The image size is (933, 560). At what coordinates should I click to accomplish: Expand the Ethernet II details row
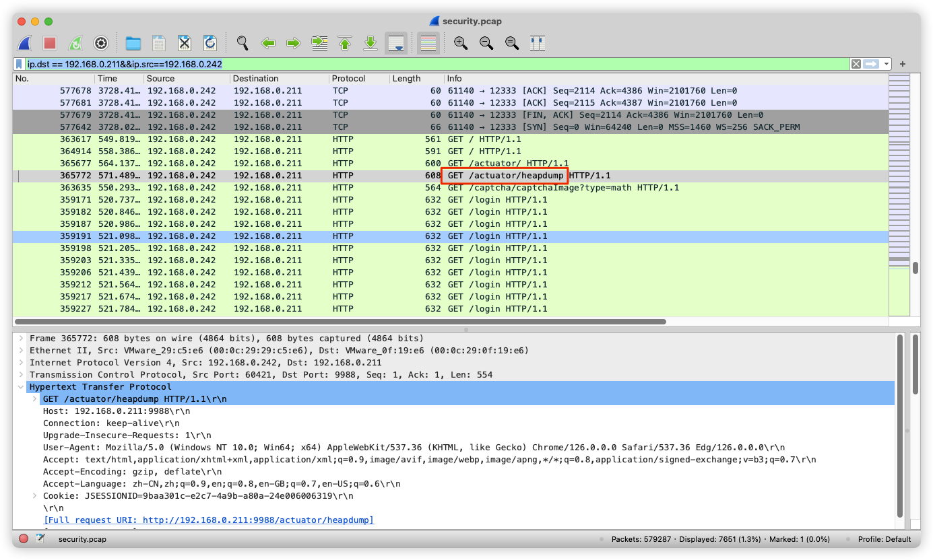pos(22,351)
